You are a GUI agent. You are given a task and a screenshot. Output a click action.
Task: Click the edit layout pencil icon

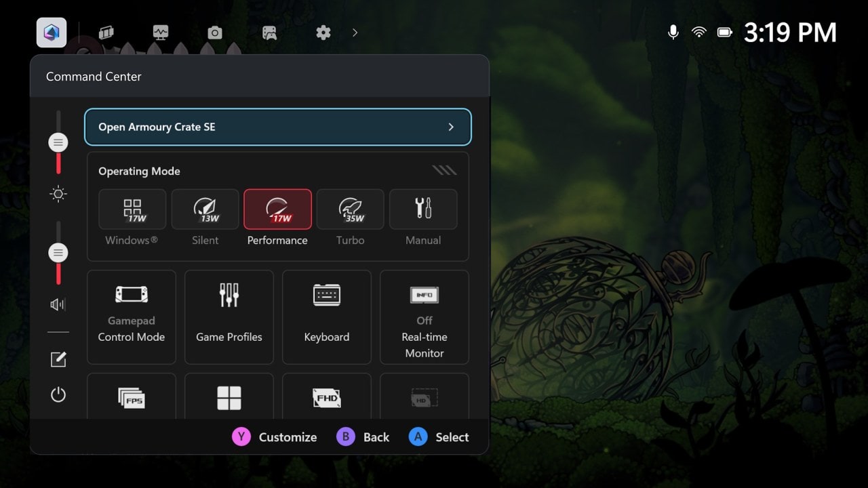(58, 360)
